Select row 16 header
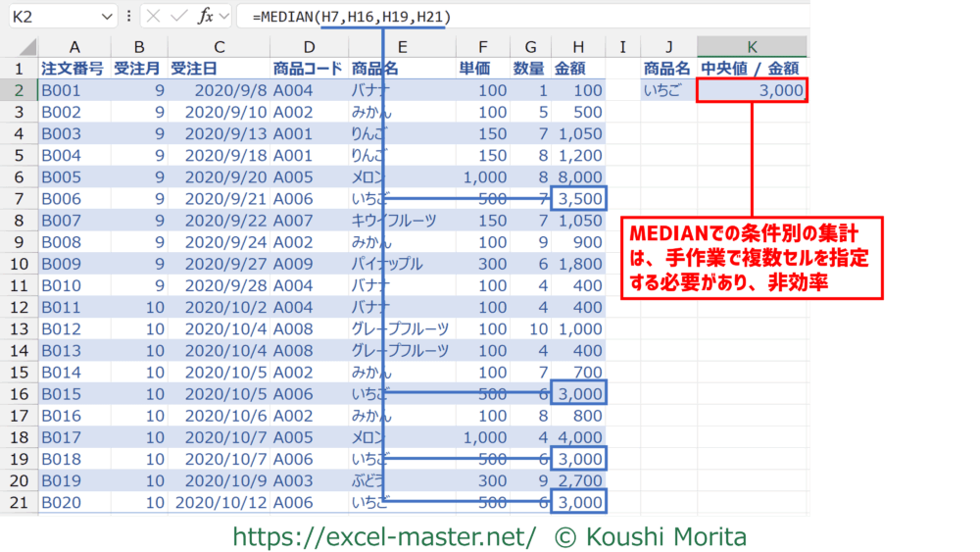This screenshot has width=980, height=552. click(19, 393)
